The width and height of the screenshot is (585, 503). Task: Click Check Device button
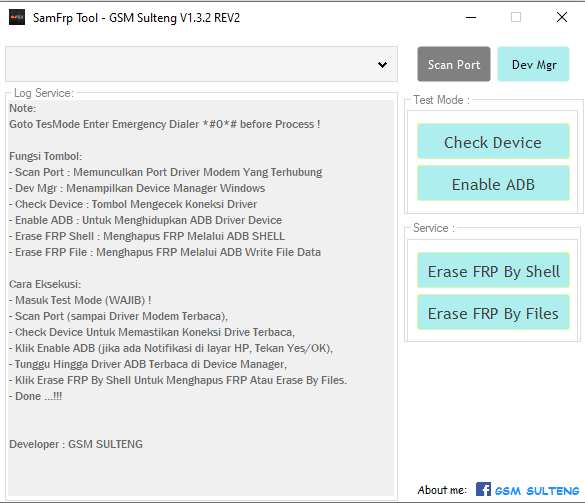click(x=493, y=141)
